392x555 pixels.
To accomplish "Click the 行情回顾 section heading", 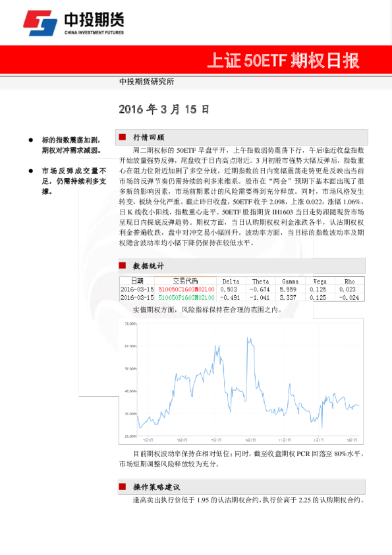I will tap(149, 137).
